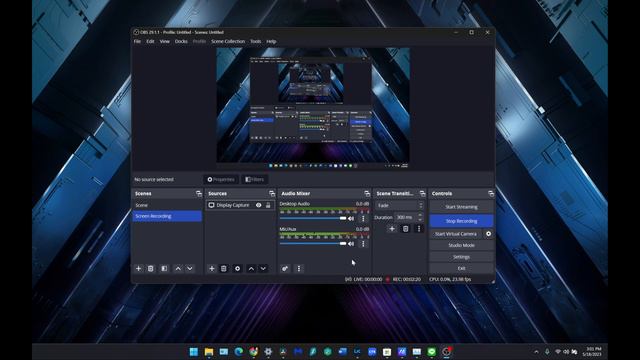Open the Fade transition dropdown

tap(400, 205)
